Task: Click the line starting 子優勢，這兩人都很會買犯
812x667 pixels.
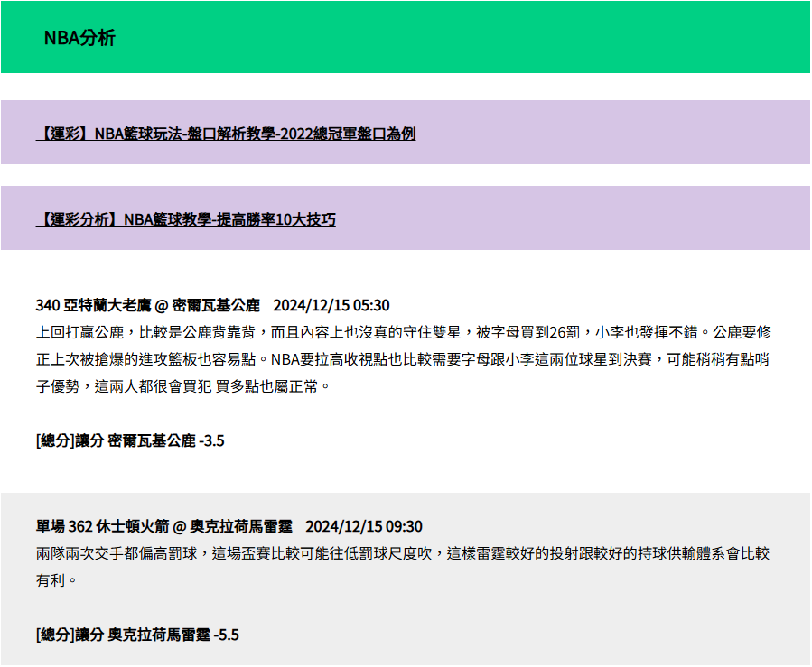Action: click(x=182, y=386)
